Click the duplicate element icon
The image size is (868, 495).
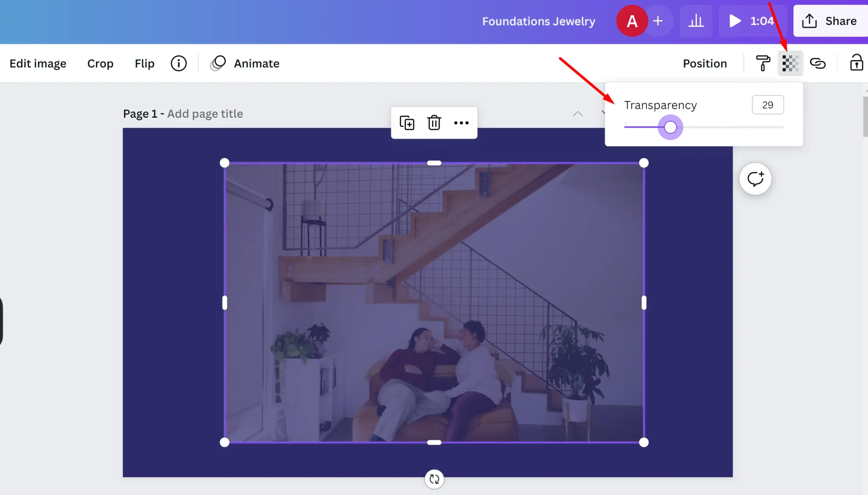(x=407, y=123)
